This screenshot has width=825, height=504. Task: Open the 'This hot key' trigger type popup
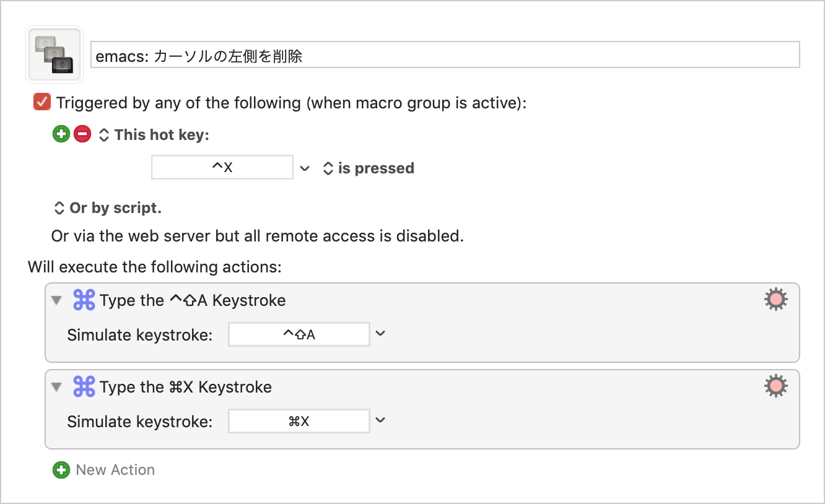154,135
